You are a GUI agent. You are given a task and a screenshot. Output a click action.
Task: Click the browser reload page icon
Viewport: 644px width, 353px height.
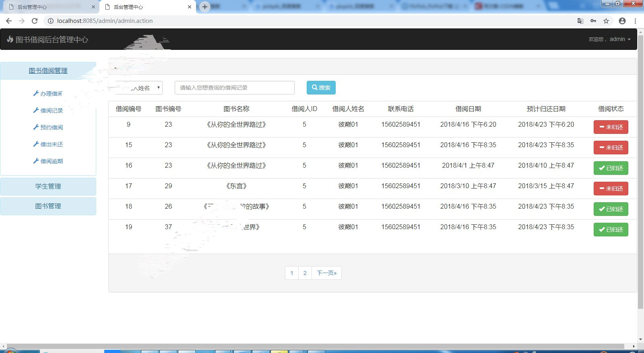click(x=35, y=21)
